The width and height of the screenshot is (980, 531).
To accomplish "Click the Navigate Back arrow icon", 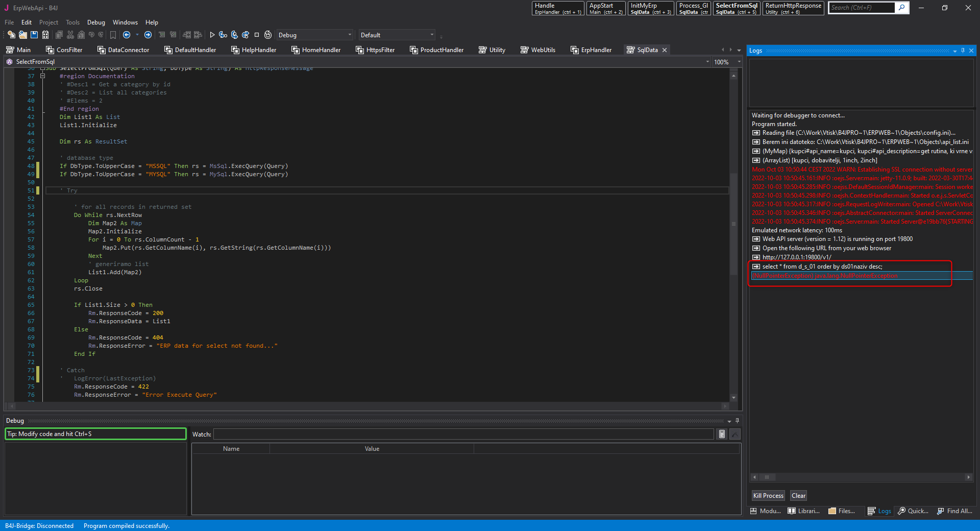I will pyautogui.click(x=127, y=35).
